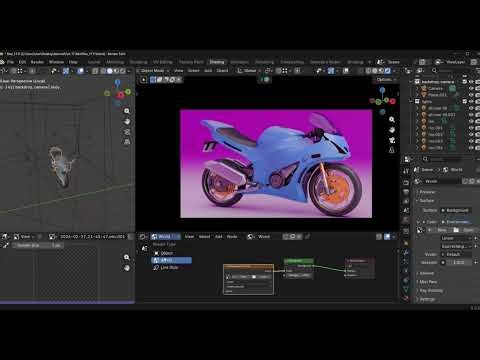Toggle camera view icon in center viewport
The height and width of the screenshot is (360, 480).
pos(392,140)
